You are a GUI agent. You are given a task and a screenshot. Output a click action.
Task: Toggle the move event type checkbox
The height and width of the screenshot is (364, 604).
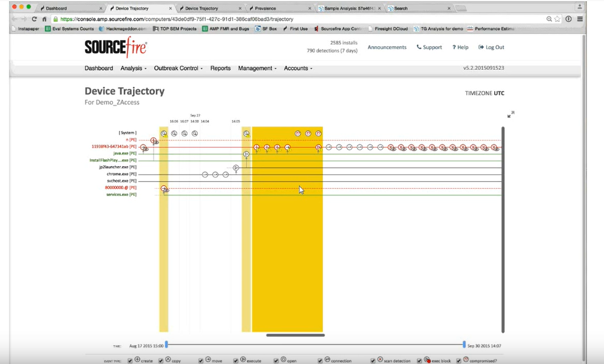201,361
